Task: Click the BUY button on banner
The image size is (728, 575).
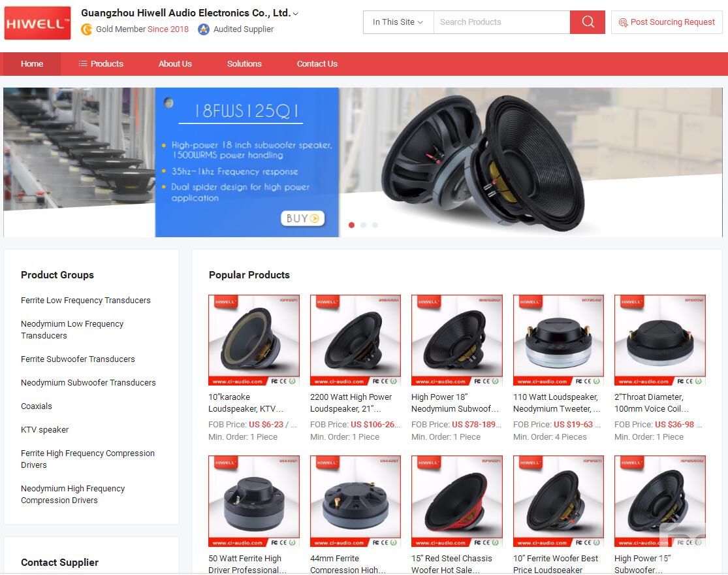Action: [x=303, y=218]
